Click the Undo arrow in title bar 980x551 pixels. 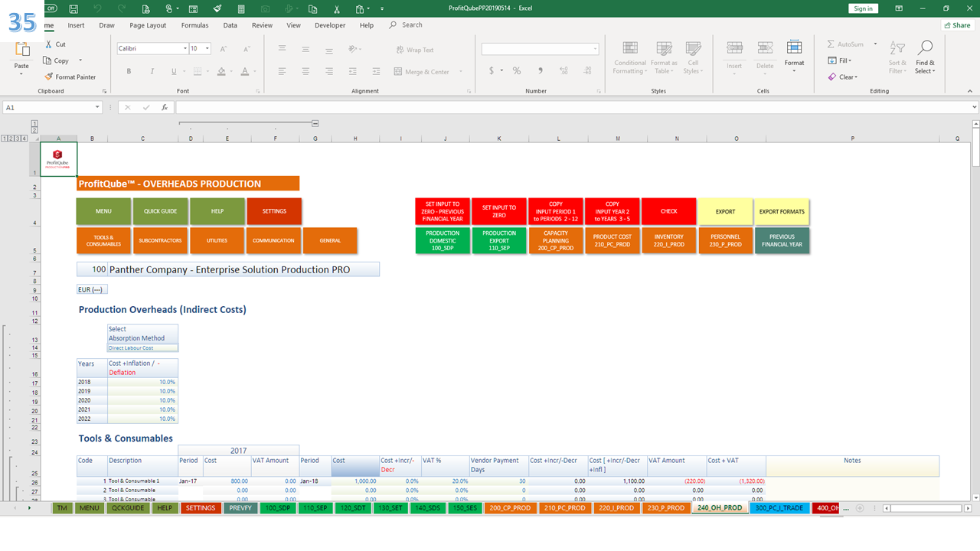point(97,8)
